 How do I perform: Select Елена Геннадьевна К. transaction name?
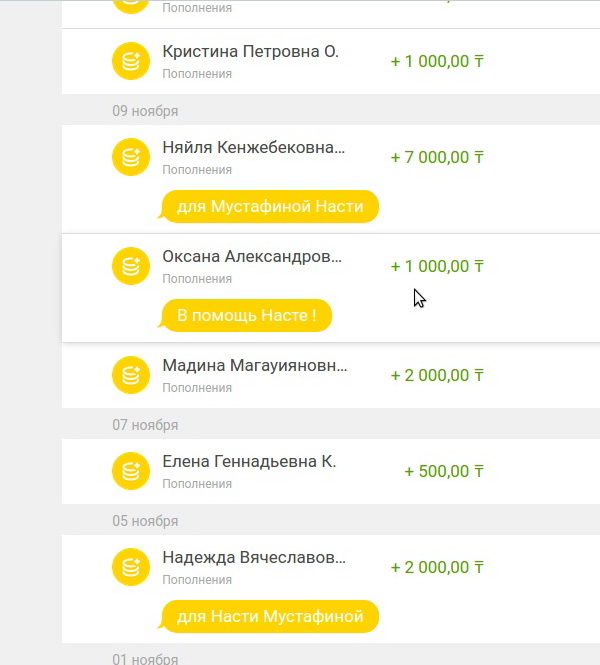[249, 462]
